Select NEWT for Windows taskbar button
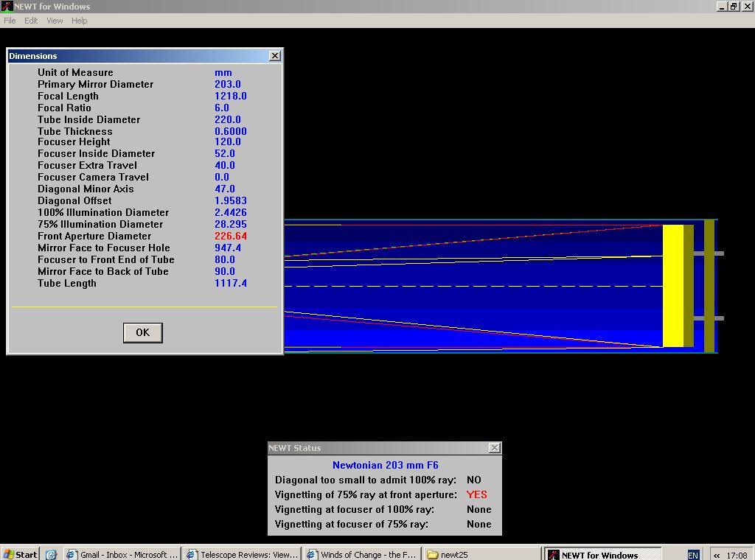Viewport: 755px width, 560px height. click(603, 554)
